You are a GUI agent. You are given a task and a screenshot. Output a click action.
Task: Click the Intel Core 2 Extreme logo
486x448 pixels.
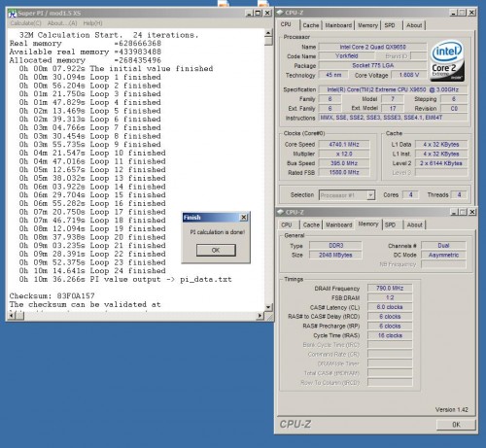[447, 61]
